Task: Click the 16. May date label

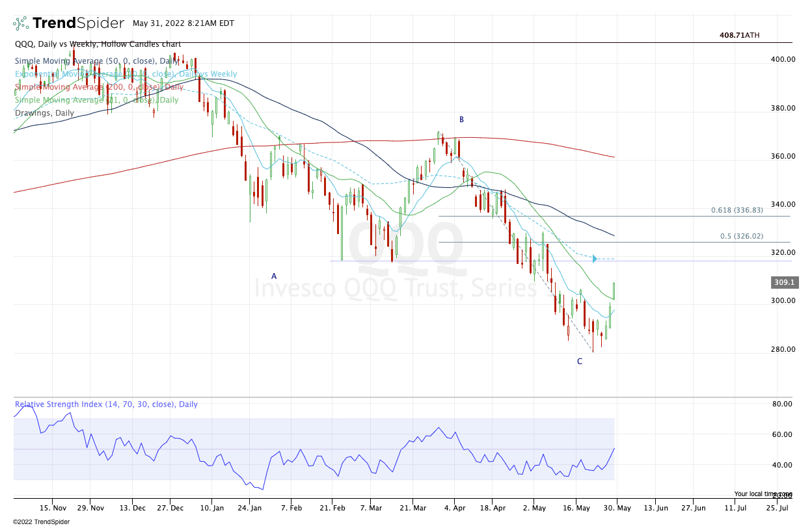Action: (x=576, y=507)
